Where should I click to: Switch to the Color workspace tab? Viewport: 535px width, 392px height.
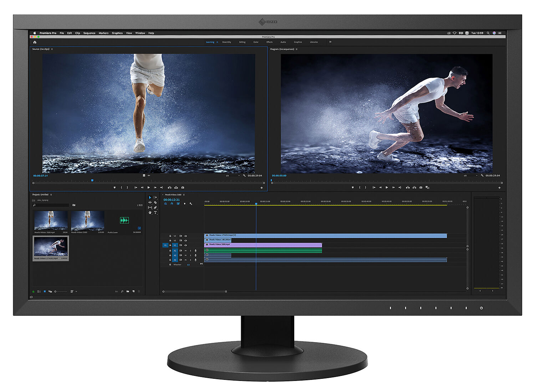coord(255,42)
